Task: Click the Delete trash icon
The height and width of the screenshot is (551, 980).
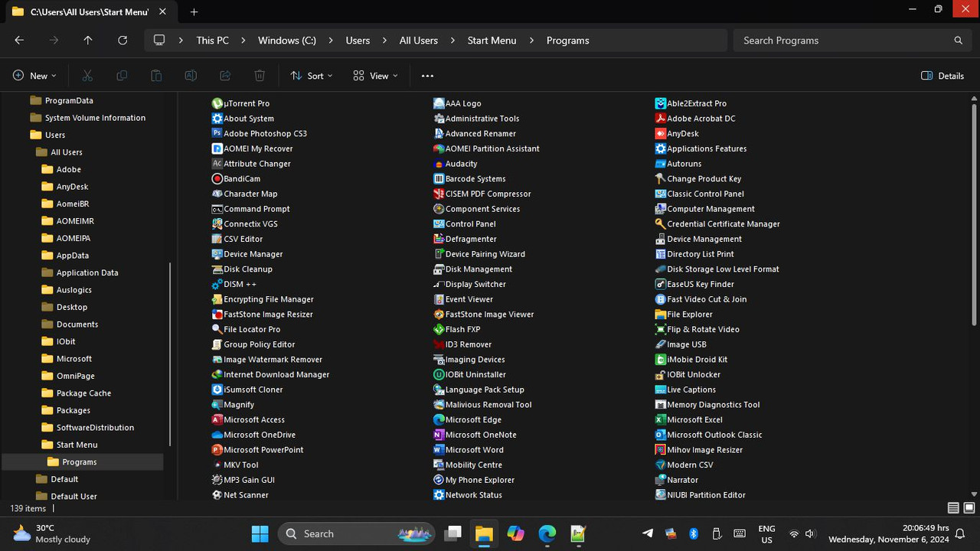Action: click(260, 76)
